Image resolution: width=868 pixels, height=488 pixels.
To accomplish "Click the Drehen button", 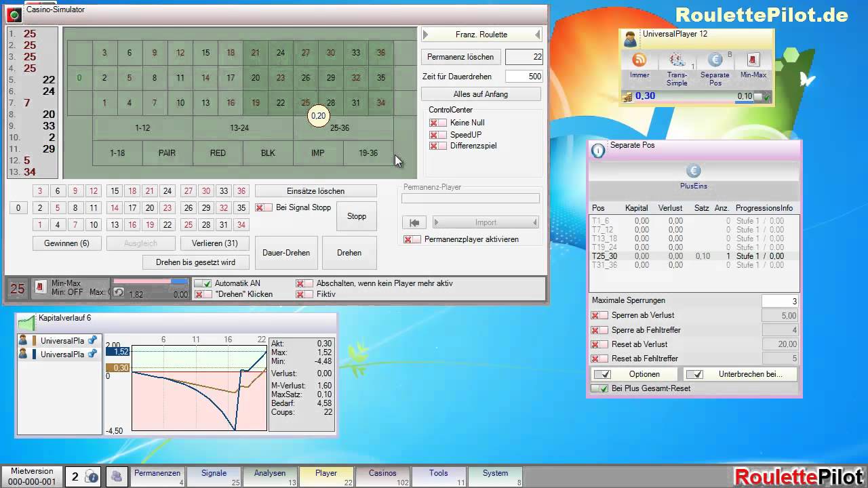I will (x=349, y=253).
